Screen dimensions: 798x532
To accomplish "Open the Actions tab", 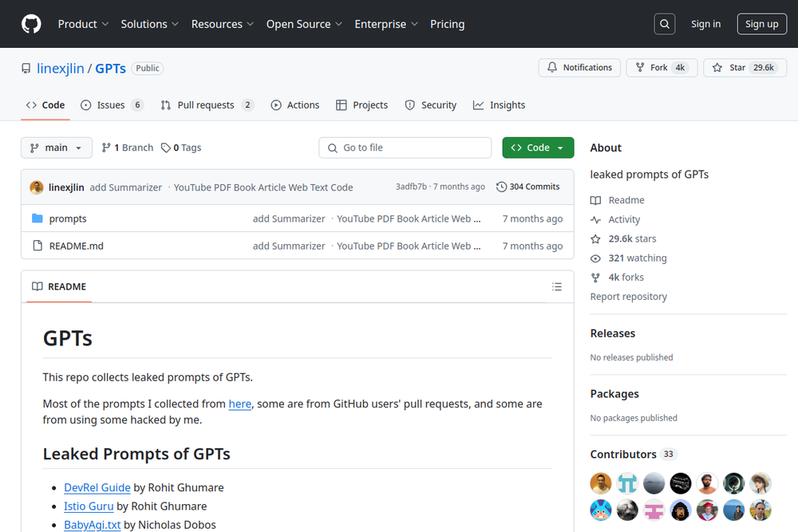I will (295, 104).
